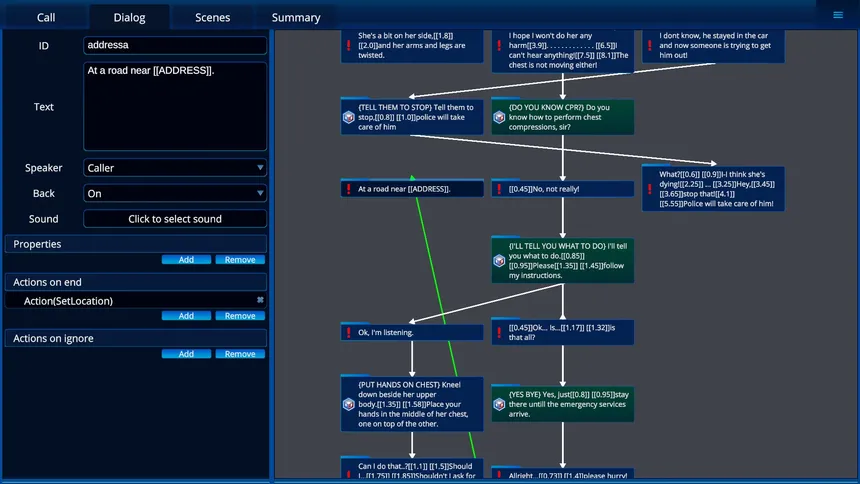This screenshot has width=860, height=484.
Task: Add an action under Actions on end
Action: 186,316
